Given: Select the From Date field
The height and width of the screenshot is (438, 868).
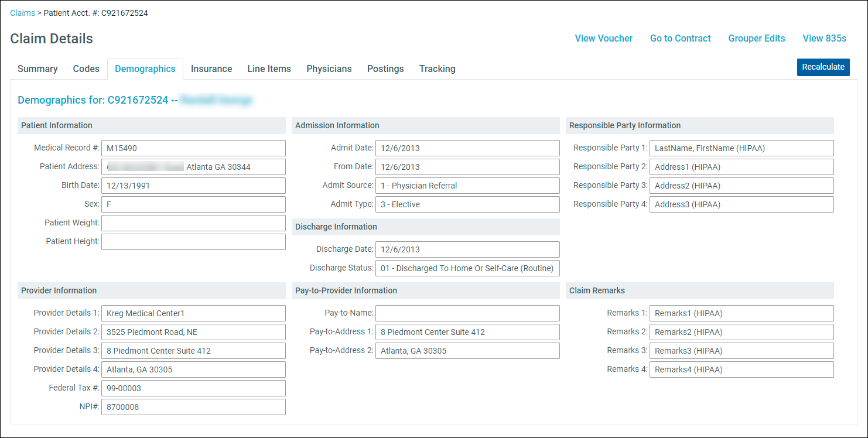Looking at the screenshot, I should click(467, 167).
